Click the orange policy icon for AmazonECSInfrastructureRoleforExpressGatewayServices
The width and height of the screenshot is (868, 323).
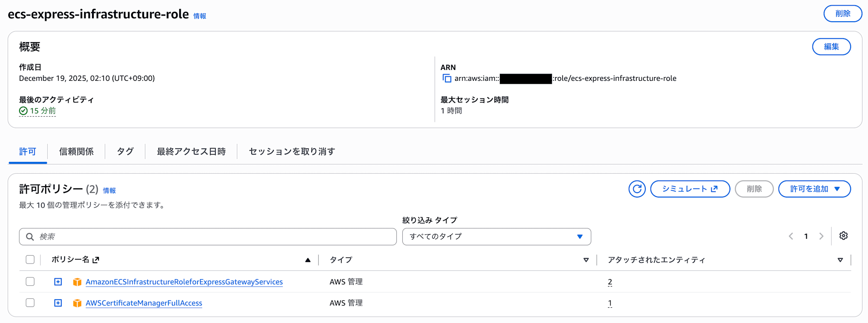(77, 282)
